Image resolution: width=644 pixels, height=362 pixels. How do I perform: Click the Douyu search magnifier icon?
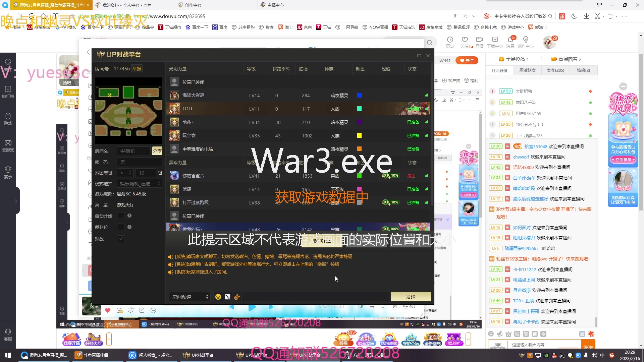tap(430, 43)
